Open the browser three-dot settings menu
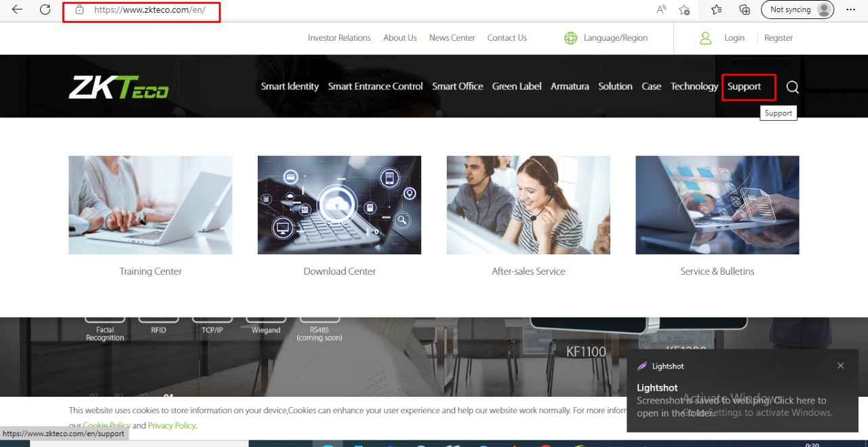This screenshot has width=868, height=447. tap(850, 9)
